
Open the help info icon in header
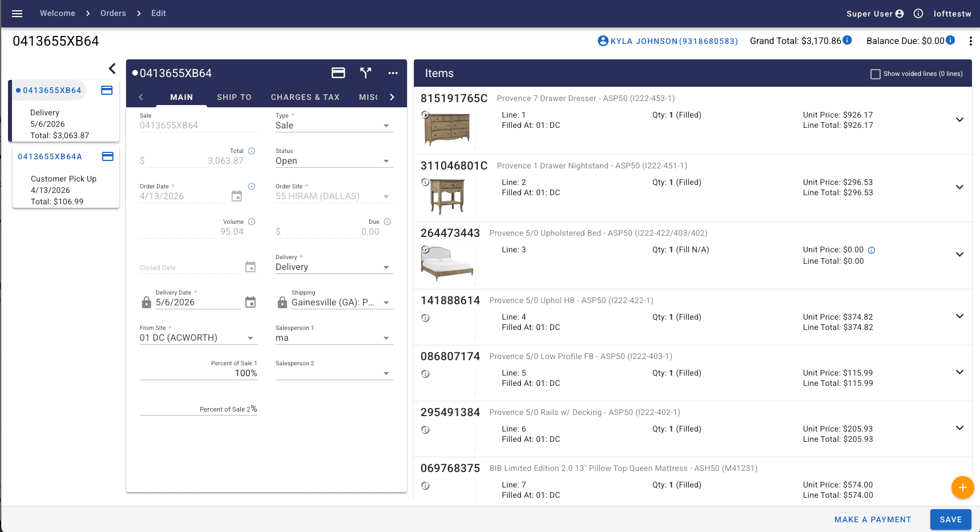[918, 14]
